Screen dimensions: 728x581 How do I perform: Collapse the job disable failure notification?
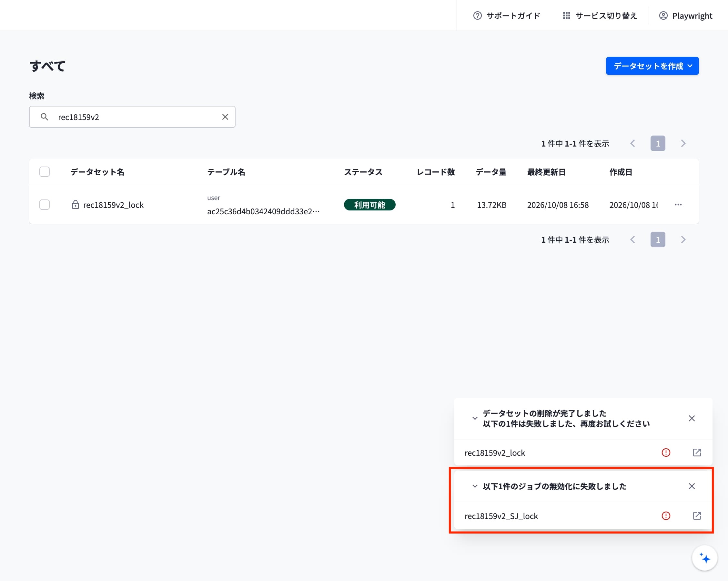tap(474, 486)
